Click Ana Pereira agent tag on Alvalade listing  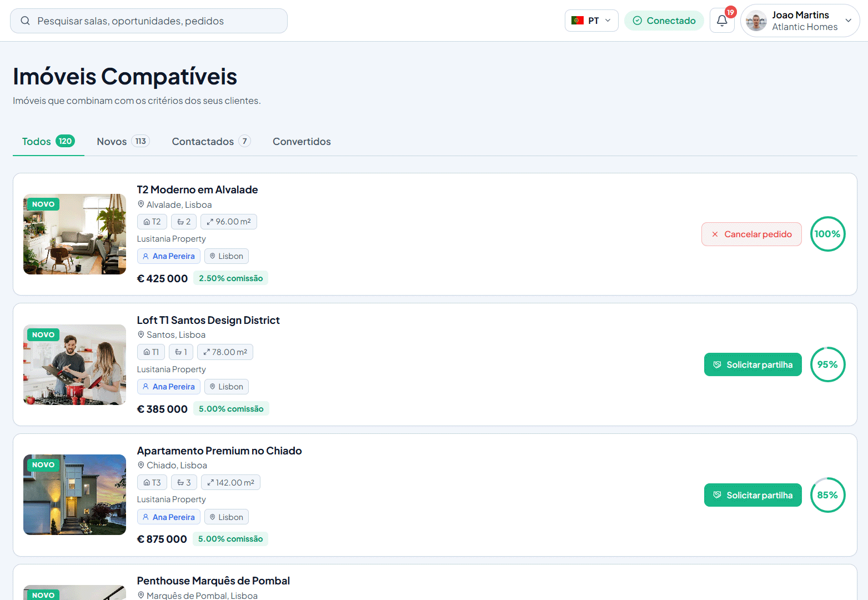tap(169, 256)
